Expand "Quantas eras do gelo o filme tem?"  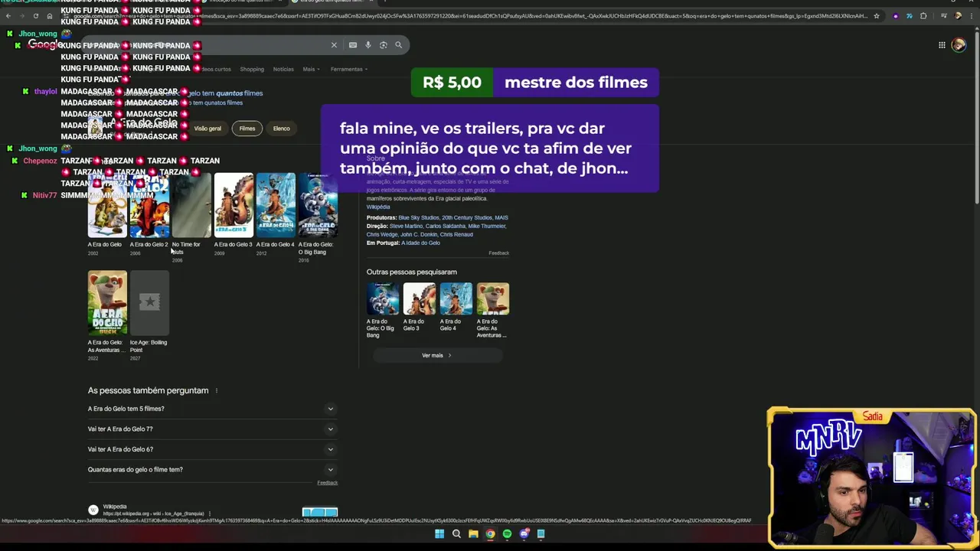click(x=212, y=470)
